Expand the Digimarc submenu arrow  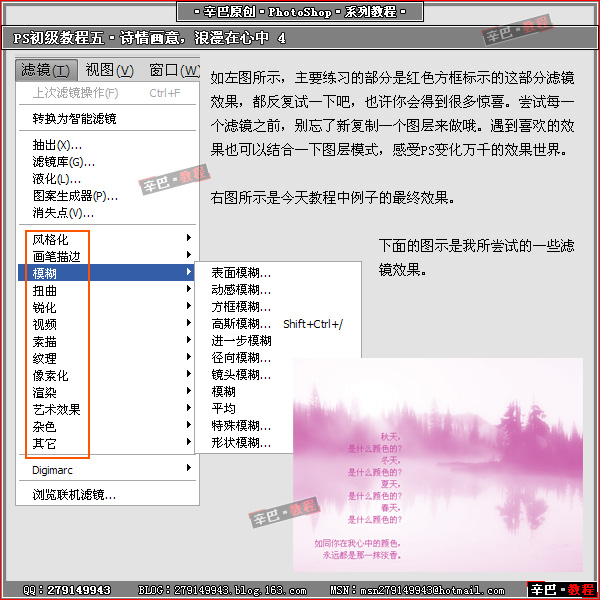[x=188, y=468]
